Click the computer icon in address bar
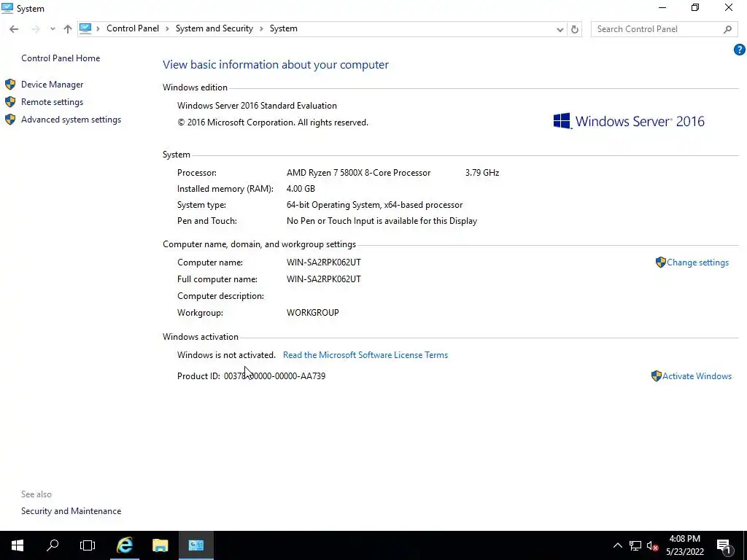This screenshot has width=747, height=560. pyautogui.click(x=85, y=28)
